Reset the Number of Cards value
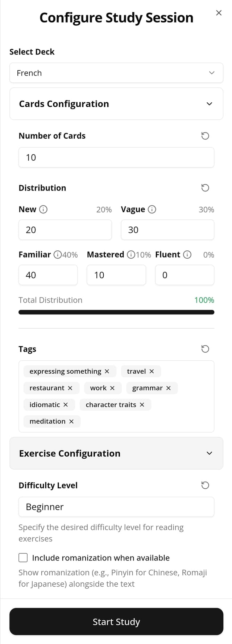Viewport: 232px width, 644px height. coord(205,136)
